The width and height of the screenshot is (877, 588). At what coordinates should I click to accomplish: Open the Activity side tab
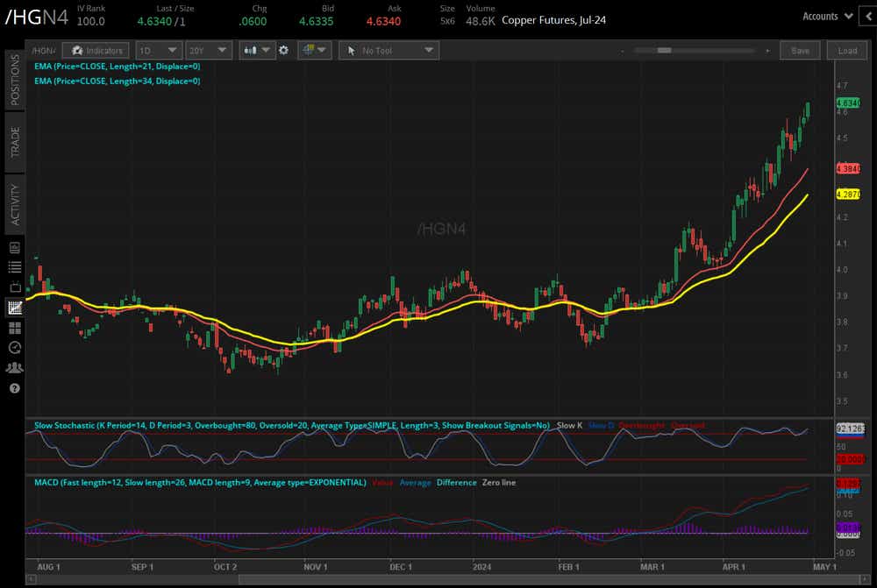(14, 204)
